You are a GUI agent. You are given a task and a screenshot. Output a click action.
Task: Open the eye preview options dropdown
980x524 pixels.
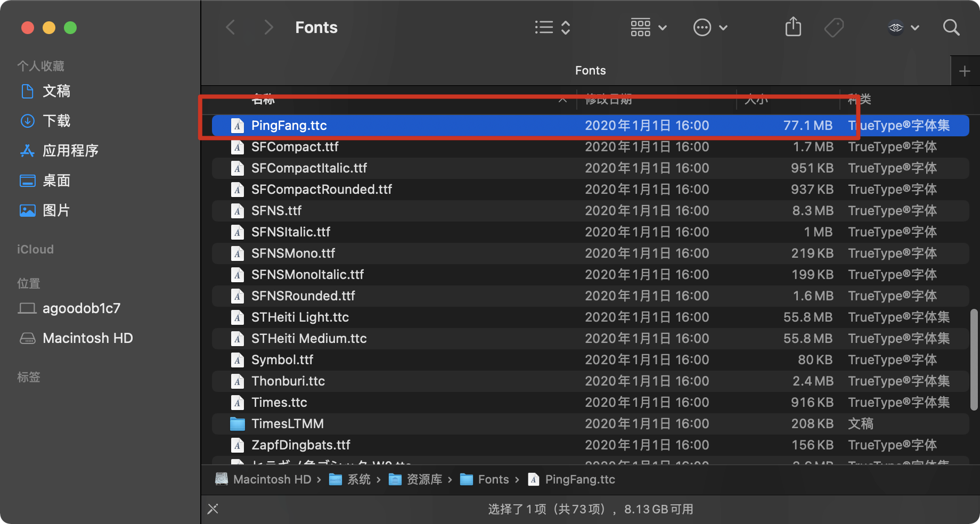(903, 27)
